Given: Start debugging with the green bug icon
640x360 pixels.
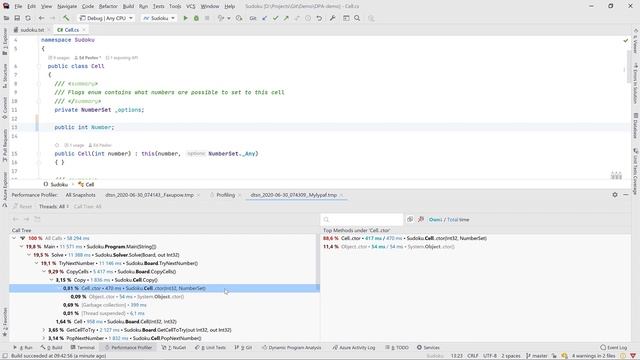Looking at the screenshot, I should click(x=196, y=18).
